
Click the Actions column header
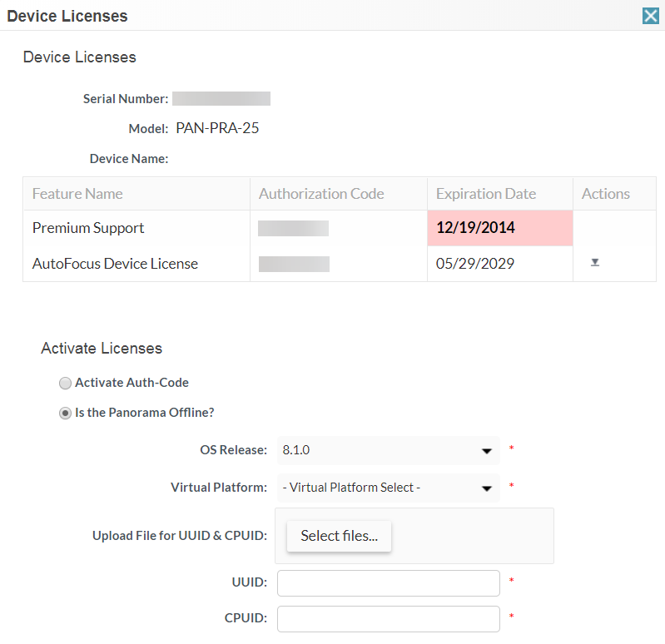tap(606, 194)
